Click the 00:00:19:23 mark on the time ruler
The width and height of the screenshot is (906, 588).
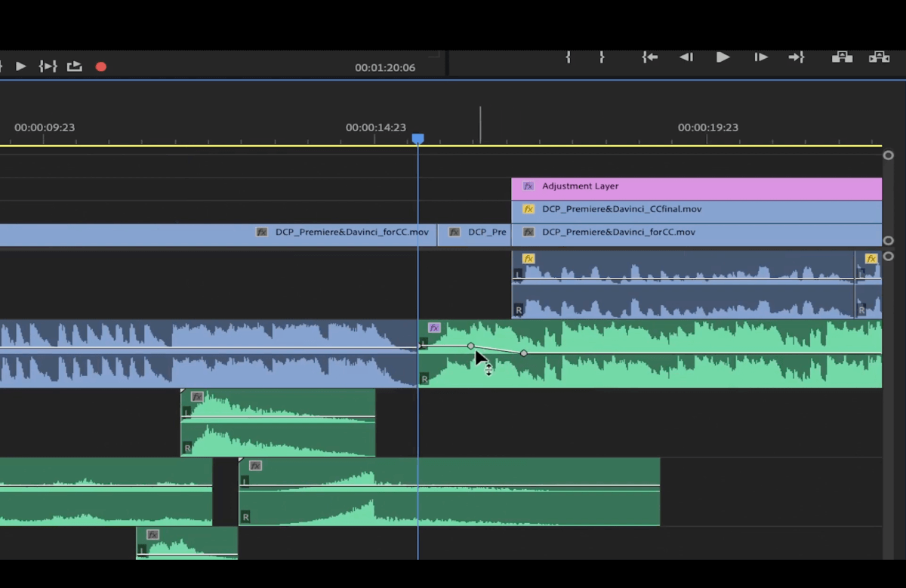[707, 128]
